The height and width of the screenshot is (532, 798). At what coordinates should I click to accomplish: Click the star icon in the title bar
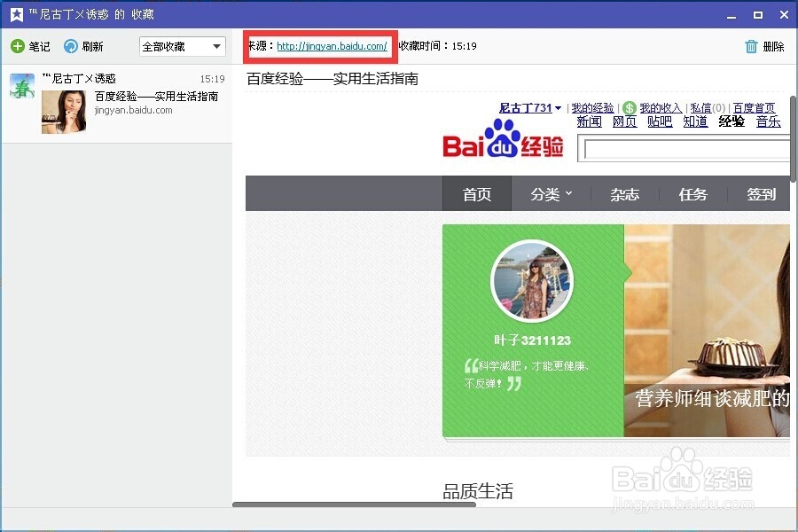17,14
